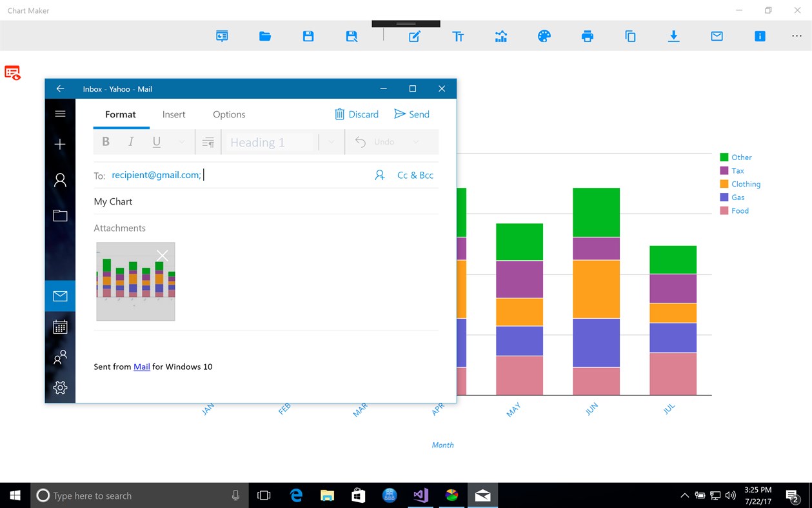
Task: Expand the Heading 1 styles dropdown
Action: pyautogui.click(x=331, y=142)
